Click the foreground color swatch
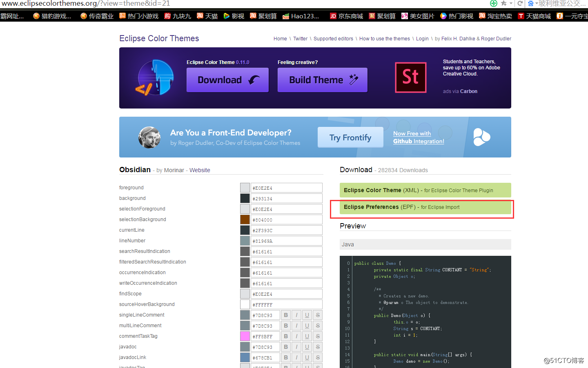 click(x=245, y=188)
